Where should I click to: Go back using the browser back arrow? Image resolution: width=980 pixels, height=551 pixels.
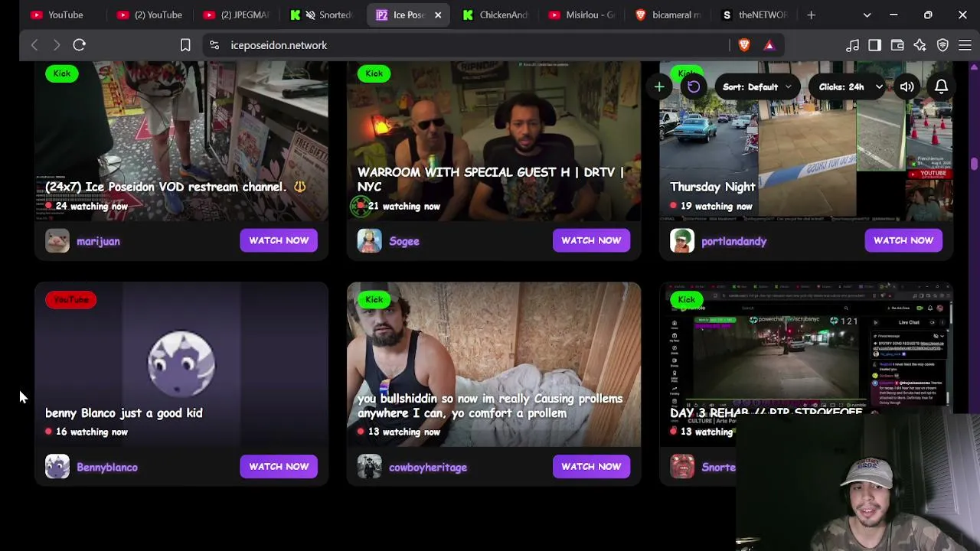[34, 45]
